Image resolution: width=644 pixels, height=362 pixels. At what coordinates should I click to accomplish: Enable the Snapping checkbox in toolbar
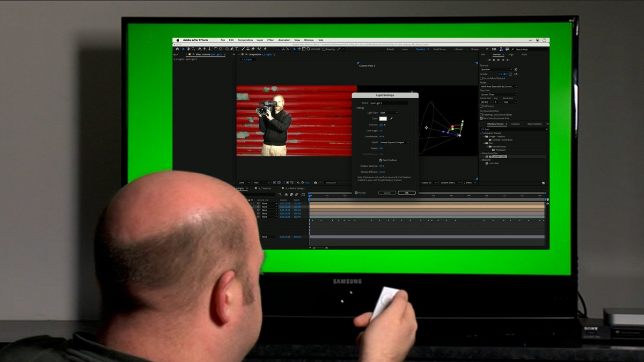[324, 49]
